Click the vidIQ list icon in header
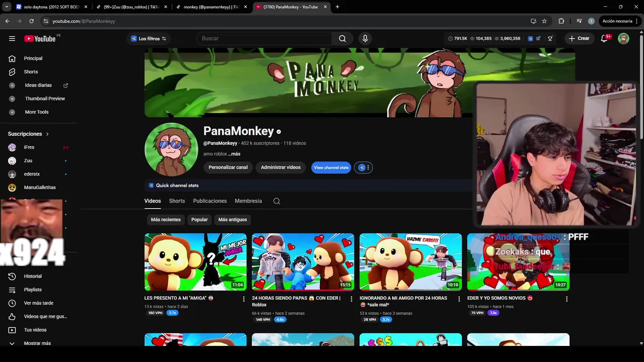Viewport: 644px width, 362px height. click(538, 39)
